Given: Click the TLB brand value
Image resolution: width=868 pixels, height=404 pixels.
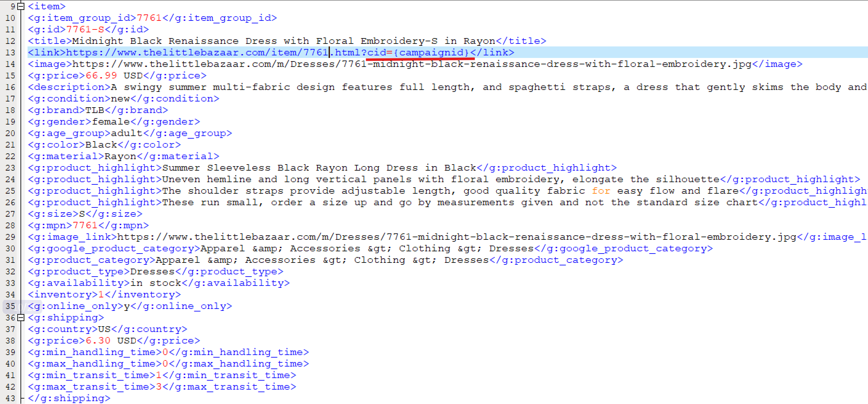Looking at the screenshot, I should click(94, 110).
